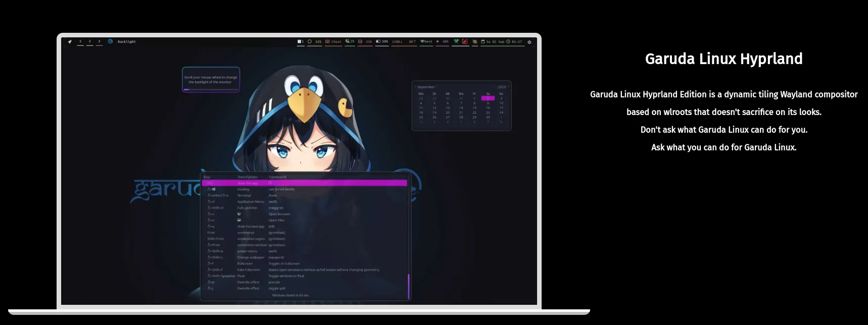Click the network download speed readout
This screenshot has height=325, width=868.
[397, 42]
